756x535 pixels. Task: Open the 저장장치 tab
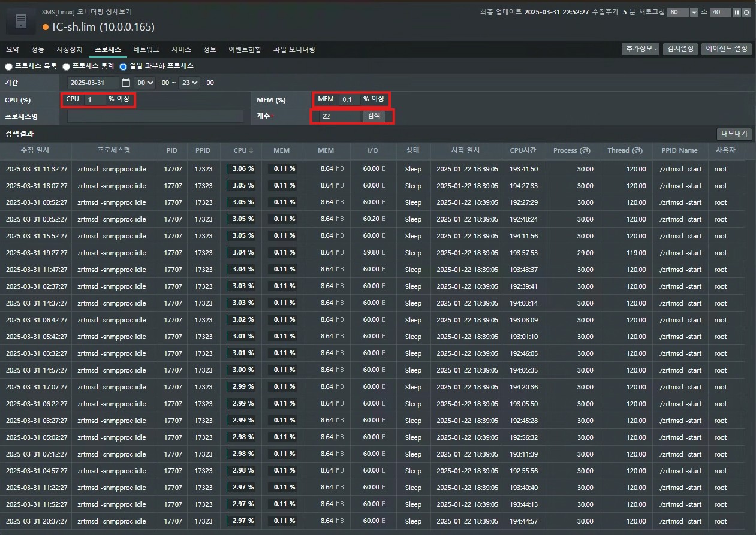70,49
